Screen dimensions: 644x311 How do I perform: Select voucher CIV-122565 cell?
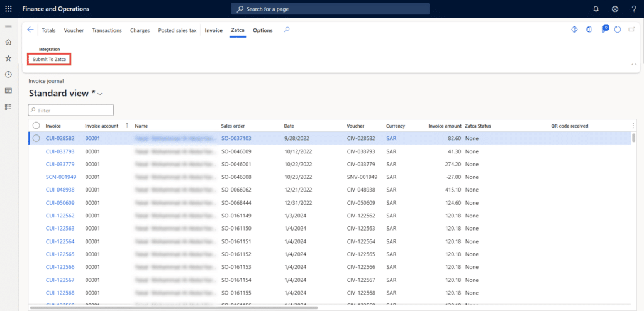coord(361,254)
